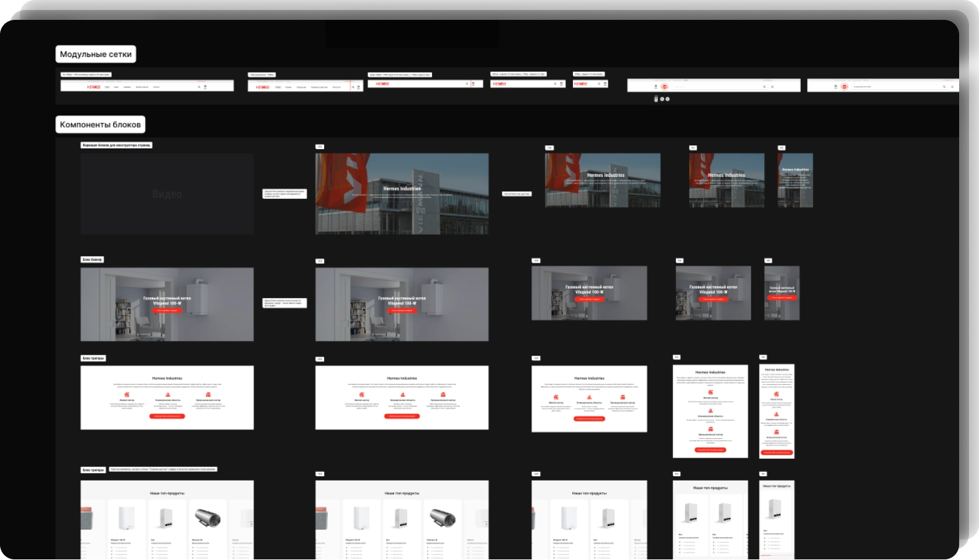979x560 pixels.
Task: Click phone icon below the sixth header frame
Action: pyautogui.click(x=656, y=99)
